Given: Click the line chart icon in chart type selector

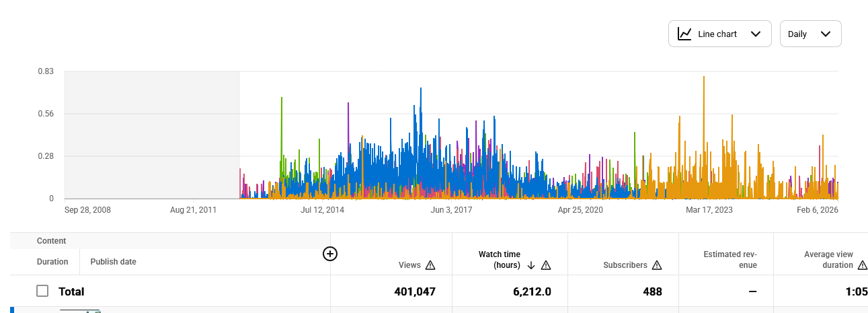Looking at the screenshot, I should click(684, 34).
